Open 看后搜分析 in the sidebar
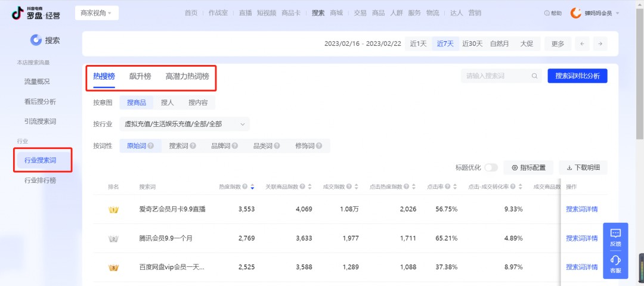The height and width of the screenshot is (286, 644). point(41,101)
